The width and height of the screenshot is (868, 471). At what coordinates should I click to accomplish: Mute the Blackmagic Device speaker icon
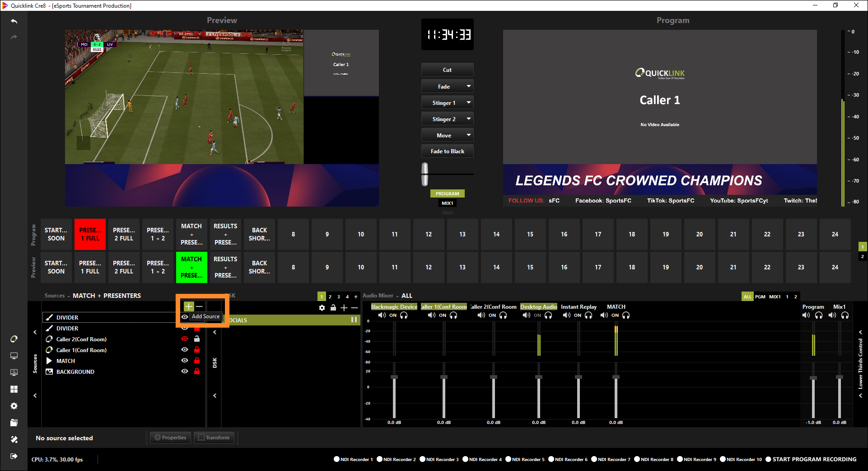[382, 316]
